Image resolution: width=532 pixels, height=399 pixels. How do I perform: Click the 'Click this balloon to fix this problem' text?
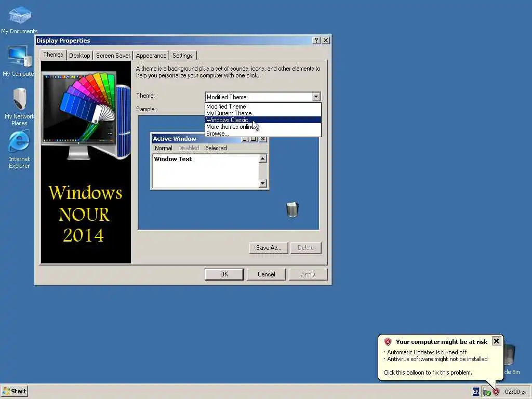coord(428,372)
